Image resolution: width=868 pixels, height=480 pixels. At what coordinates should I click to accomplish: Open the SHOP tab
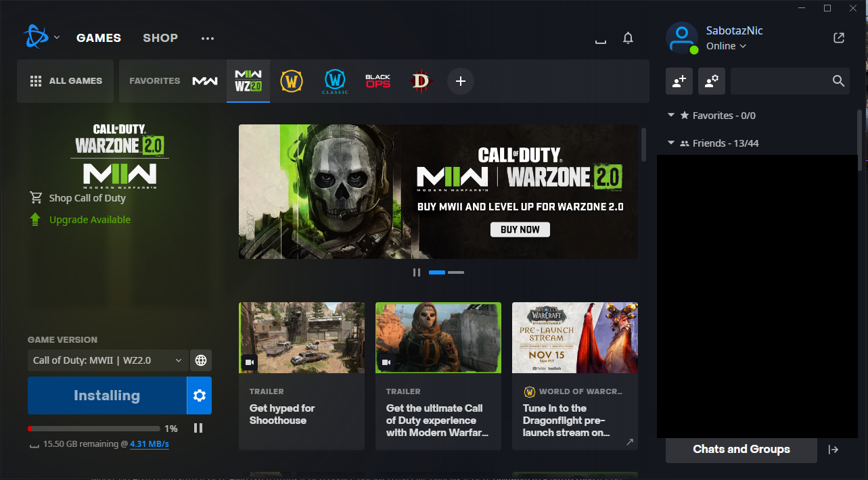click(160, 38)
